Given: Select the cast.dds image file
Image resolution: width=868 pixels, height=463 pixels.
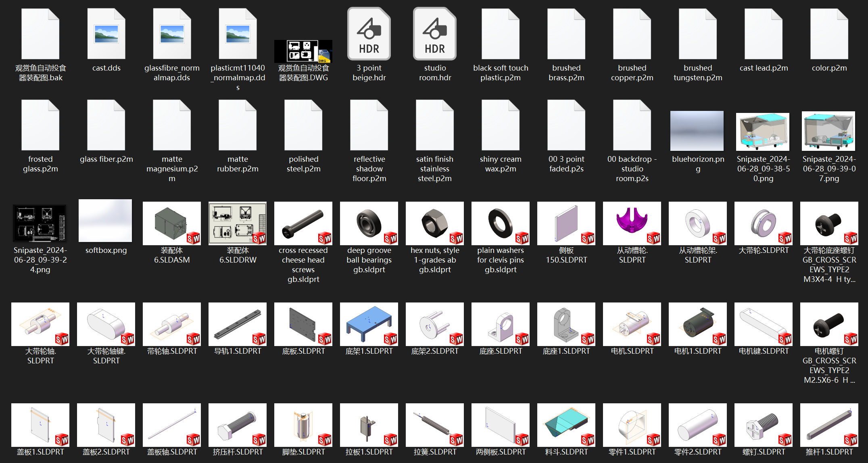Looking at the screenshot, I should tap(106, 34).
